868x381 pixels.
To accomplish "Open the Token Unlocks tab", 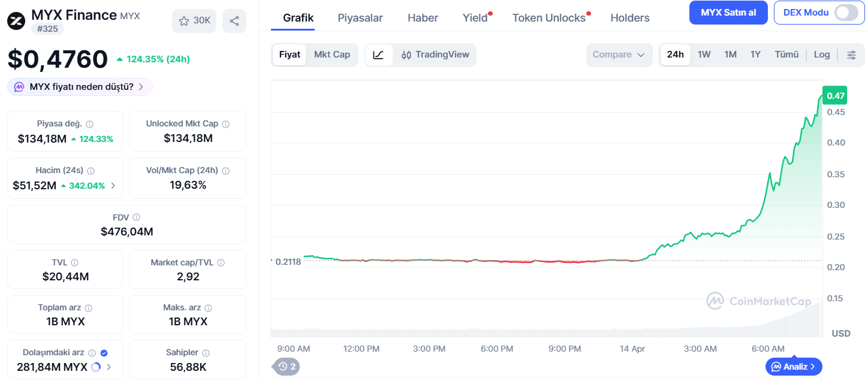I will click(550, 18).
